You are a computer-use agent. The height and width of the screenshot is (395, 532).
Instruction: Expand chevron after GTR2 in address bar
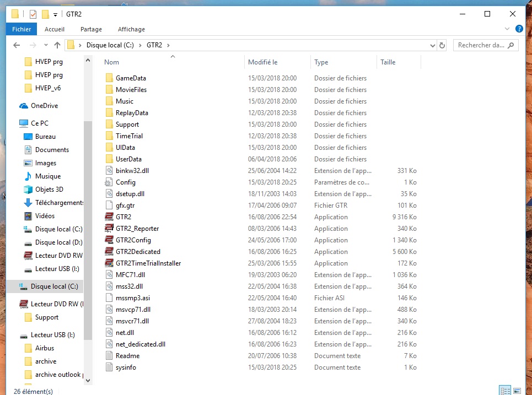168,45
